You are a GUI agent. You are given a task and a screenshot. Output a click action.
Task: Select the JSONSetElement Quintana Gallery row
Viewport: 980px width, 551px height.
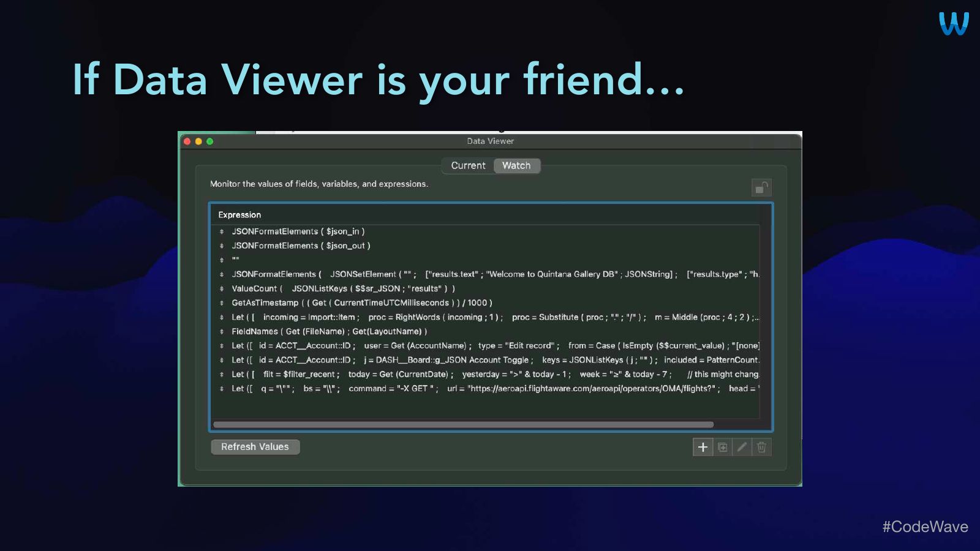486,274
